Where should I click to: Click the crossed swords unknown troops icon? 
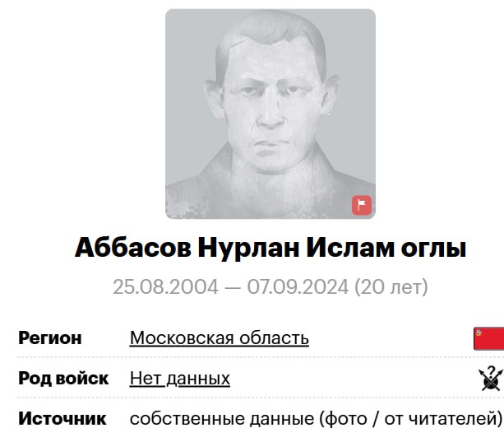click(491, 379)
